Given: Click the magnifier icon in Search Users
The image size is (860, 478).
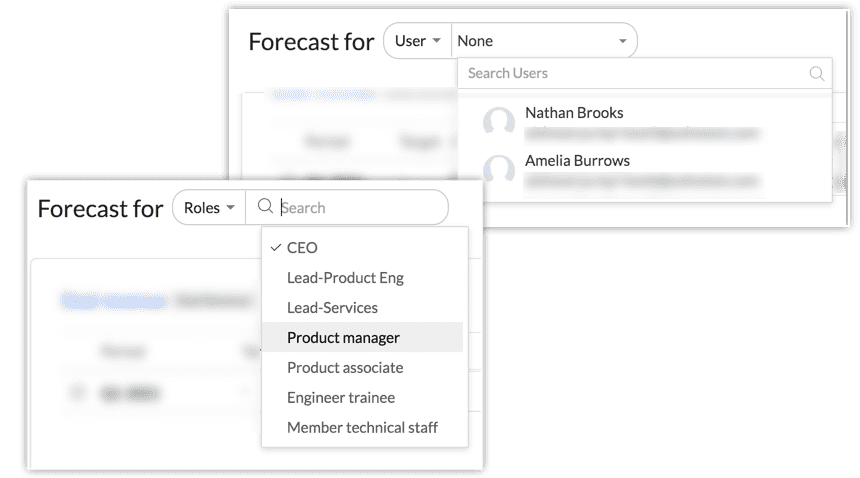Looking at the screenshot, I should tap(817, 73).
